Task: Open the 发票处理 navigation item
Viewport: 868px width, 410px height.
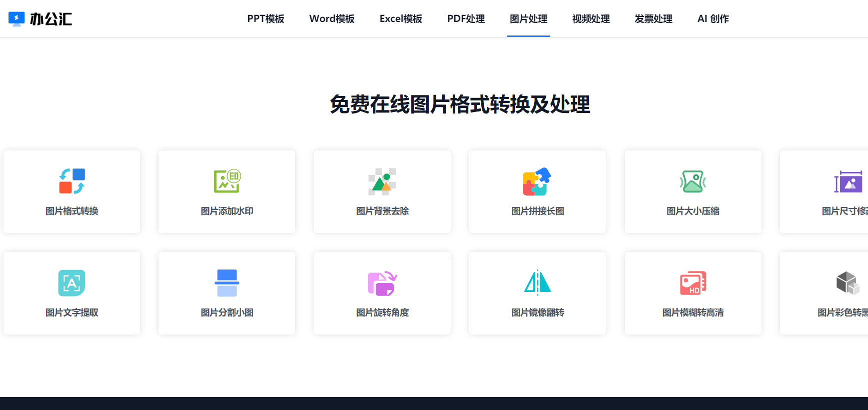Action: click(653, 19)
